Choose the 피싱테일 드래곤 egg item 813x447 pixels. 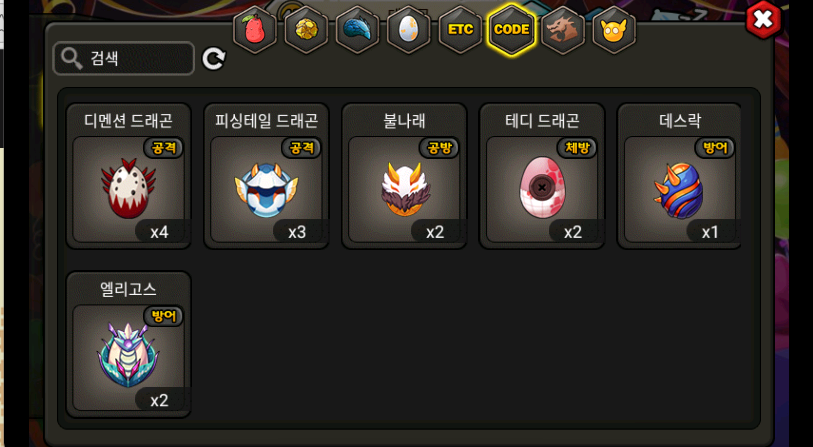267,176
